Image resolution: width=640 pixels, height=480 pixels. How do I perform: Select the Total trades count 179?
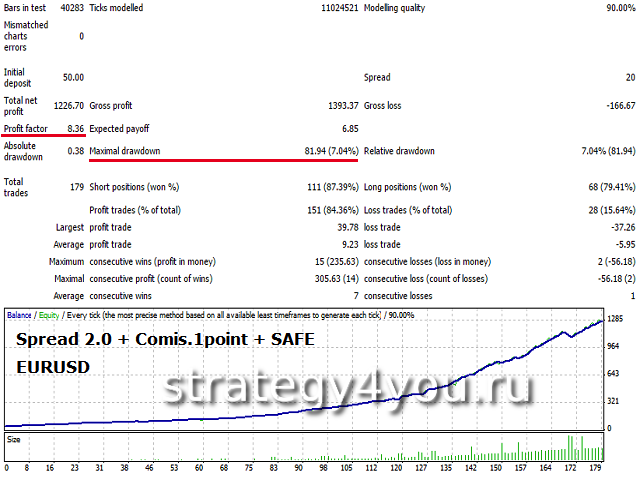pyautogui.click(x=75, y=186)
